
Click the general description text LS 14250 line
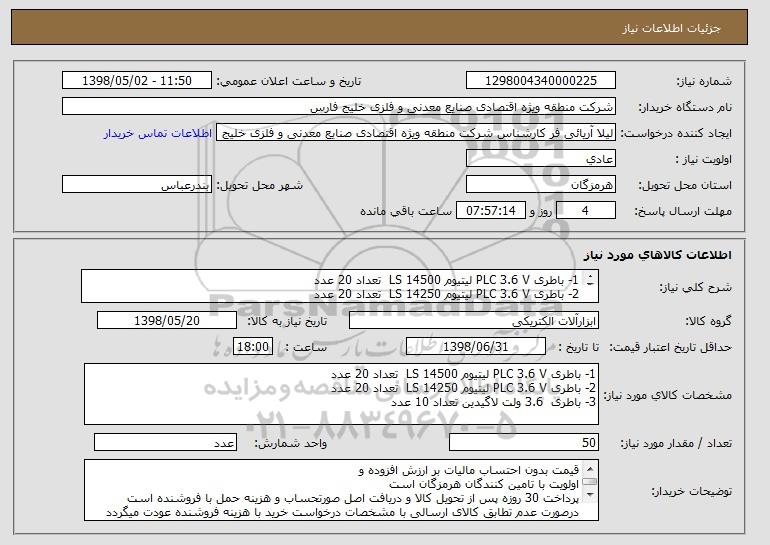point(446,294)
